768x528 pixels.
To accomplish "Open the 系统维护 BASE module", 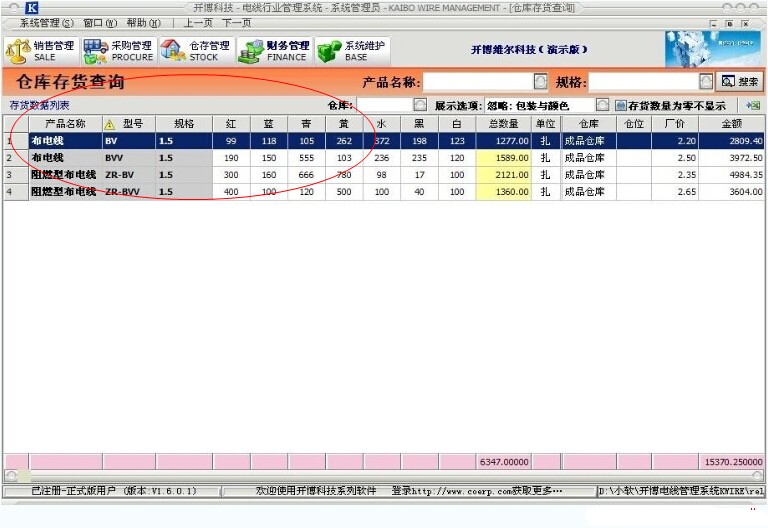I will coord(352,51).
